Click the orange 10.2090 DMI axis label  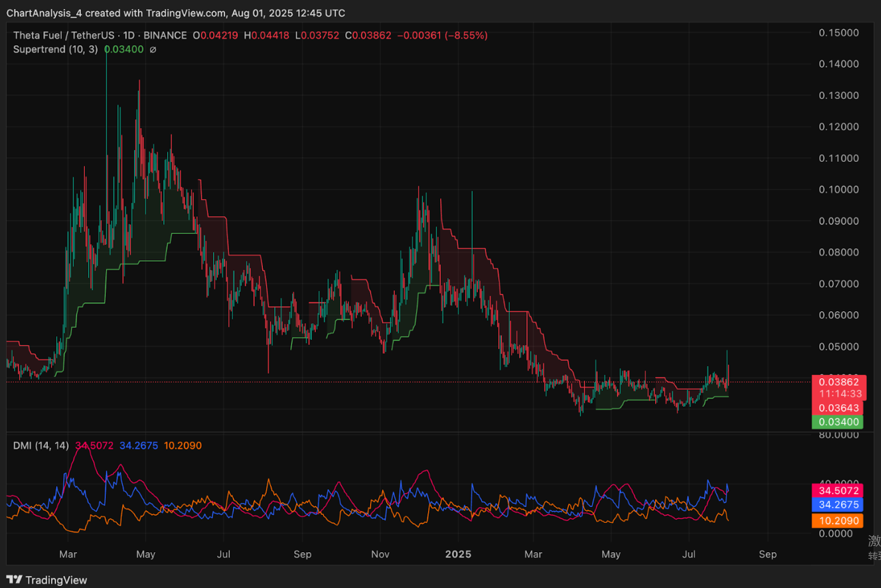click(x=838, y=520)
